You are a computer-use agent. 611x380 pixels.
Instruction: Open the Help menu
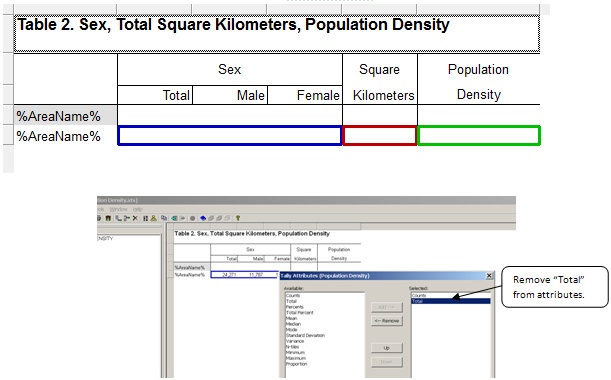137,209
